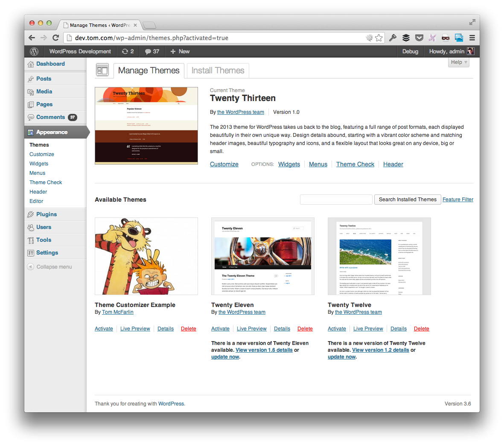Click Search Installed Themes button
This screenshot has height=446, width=504.
tap(408, 200)
